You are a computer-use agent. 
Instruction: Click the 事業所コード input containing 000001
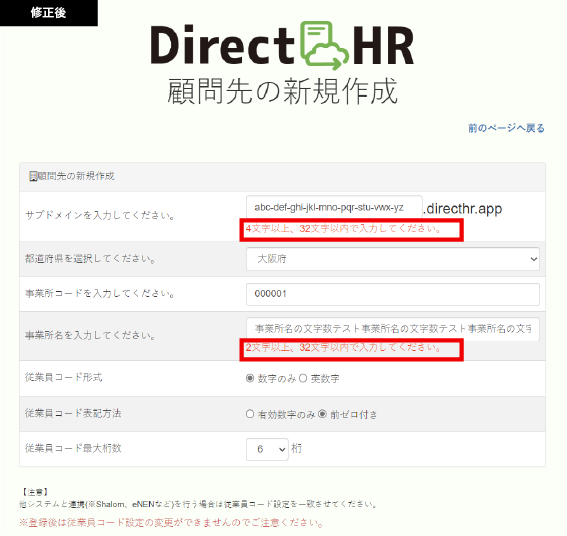[393, 294]
